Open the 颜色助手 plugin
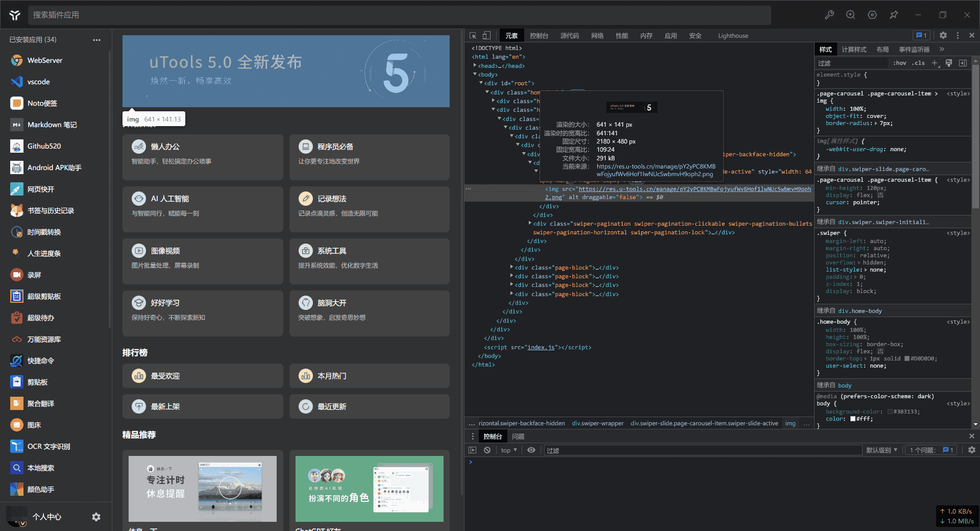This screenshot has height=531, width=980. (x=56, y=489)
